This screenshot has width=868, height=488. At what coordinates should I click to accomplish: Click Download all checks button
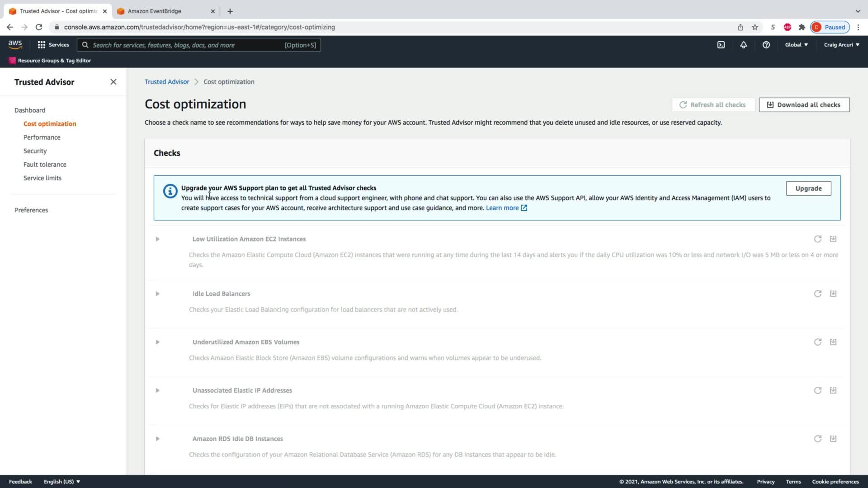[804, 105]
